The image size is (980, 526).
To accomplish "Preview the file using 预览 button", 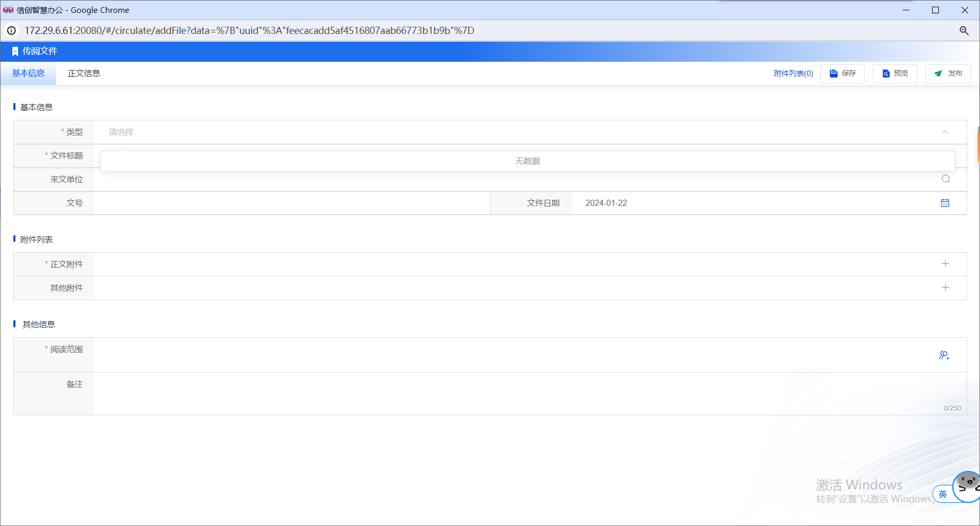I will 895,74.
